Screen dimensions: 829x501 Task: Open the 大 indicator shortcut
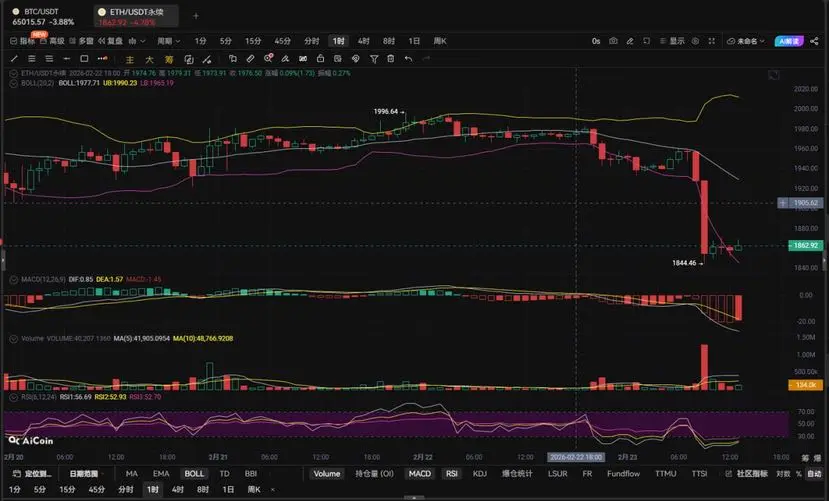pyautogui.click(x=150, y=59)
